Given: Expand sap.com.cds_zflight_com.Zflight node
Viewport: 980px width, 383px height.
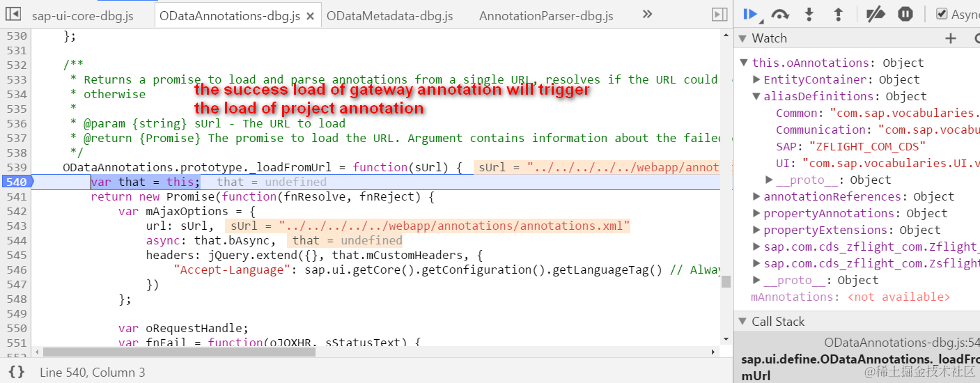Looking at the screenshot, I should [756, 247].
